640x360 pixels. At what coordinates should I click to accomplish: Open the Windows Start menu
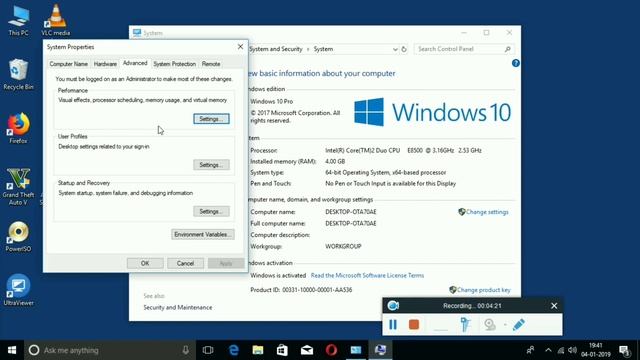[12, 350]
